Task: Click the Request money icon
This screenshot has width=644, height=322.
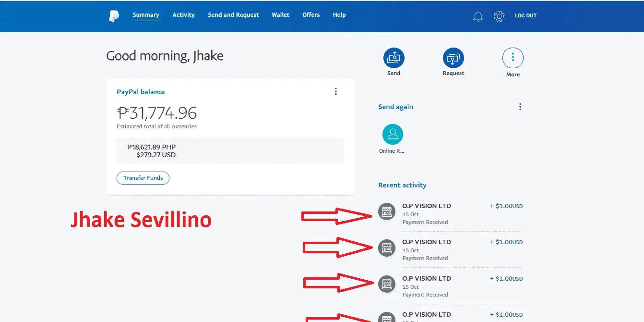Action: 453,58
